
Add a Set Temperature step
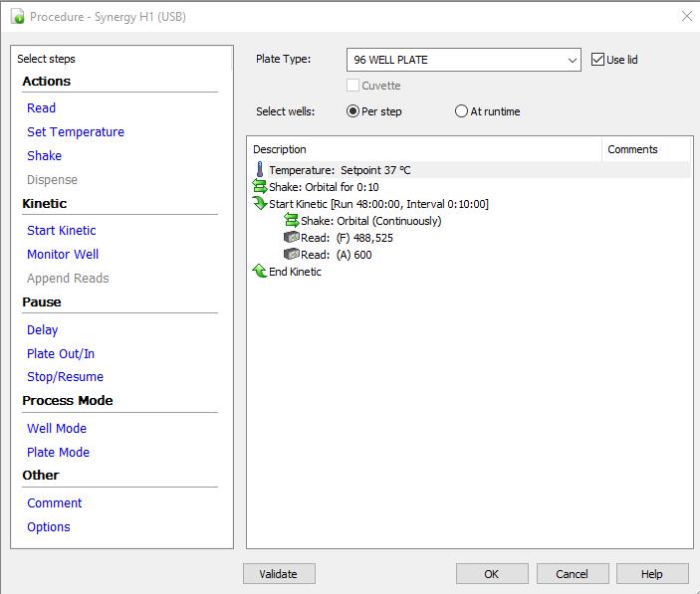click(x=76, y=132)
